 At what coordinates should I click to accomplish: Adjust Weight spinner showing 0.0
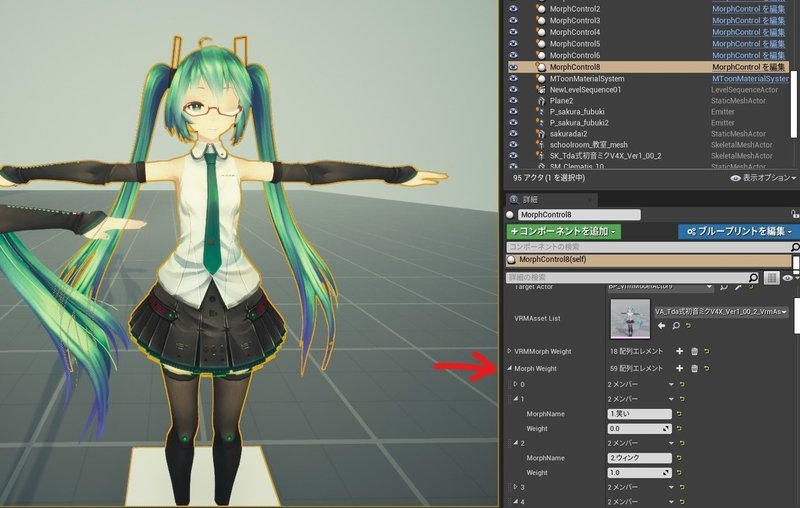(639, 429)
